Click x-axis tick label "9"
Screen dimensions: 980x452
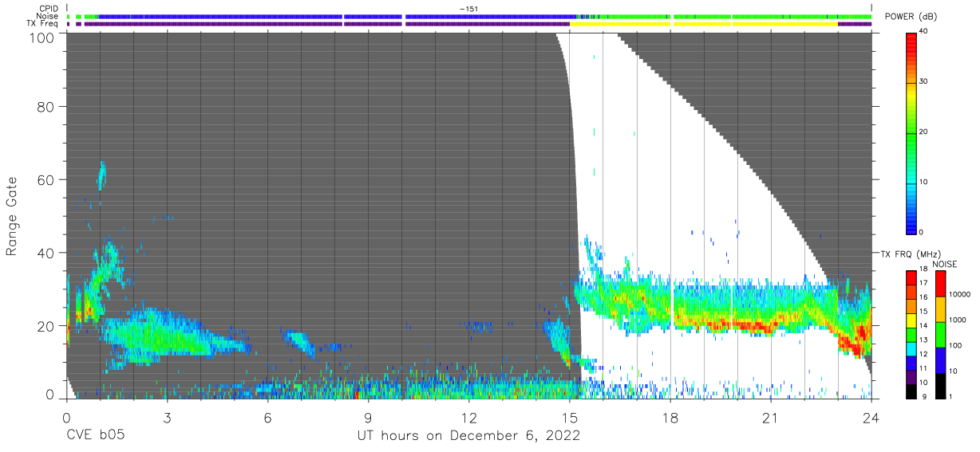pos(368,418)
